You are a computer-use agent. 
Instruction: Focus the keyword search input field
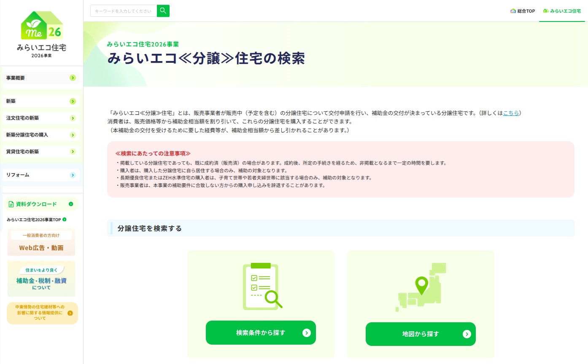pyautogui.click(x=124, y=11)
